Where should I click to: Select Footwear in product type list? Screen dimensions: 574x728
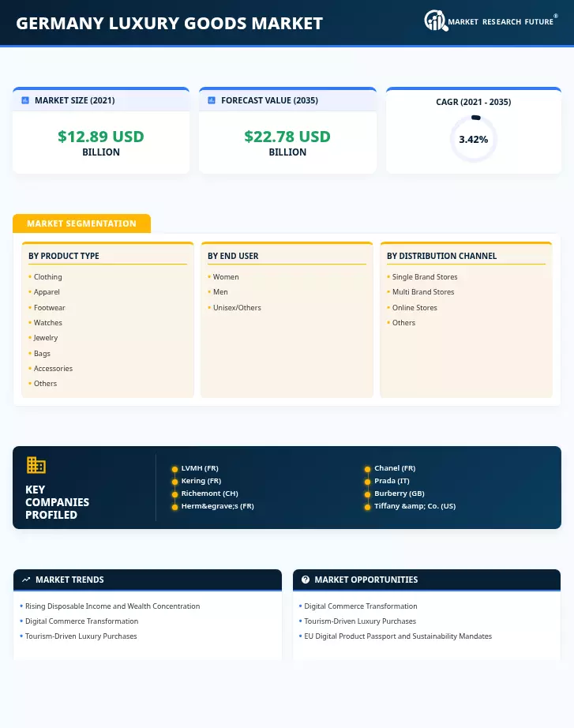pos(49,307)
